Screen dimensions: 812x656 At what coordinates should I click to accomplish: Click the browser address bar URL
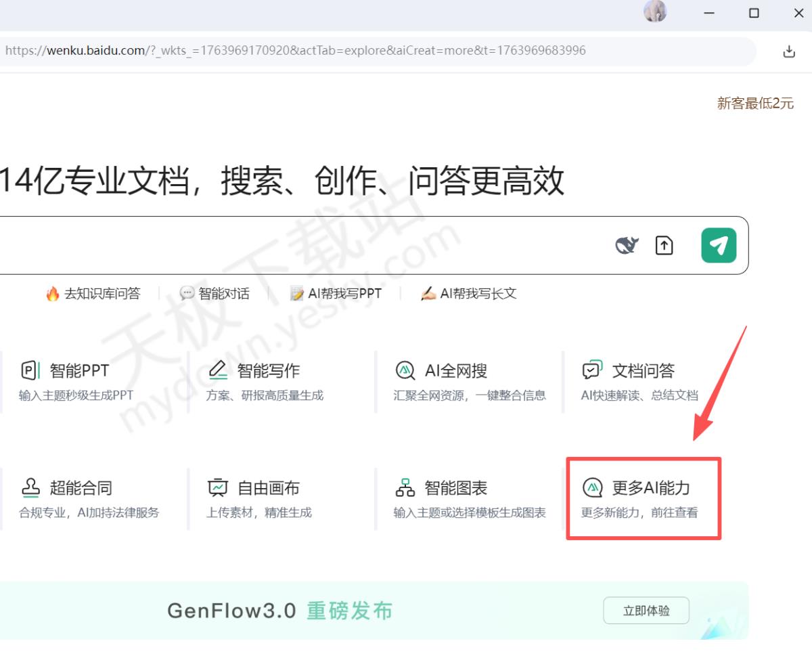pyautogui.click(x=295, y=51)
